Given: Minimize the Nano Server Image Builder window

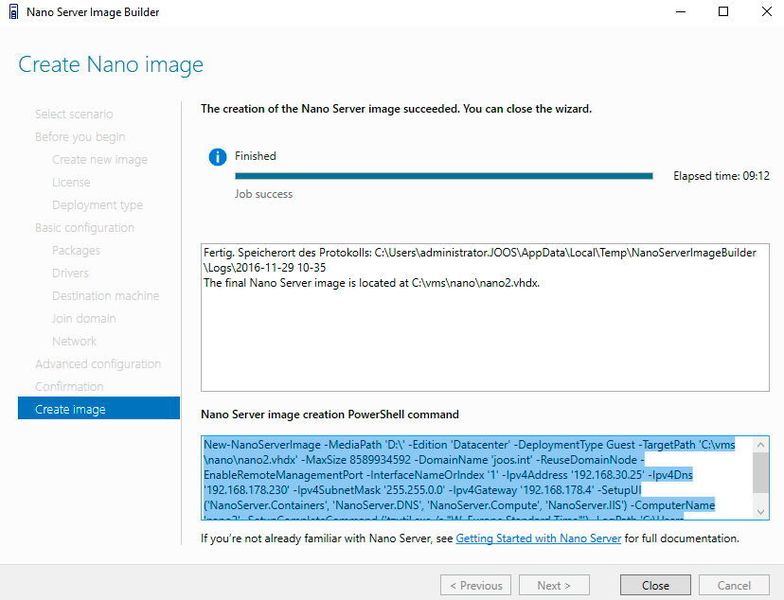Looking at the screenshot, I should click(x=680, y=12).
